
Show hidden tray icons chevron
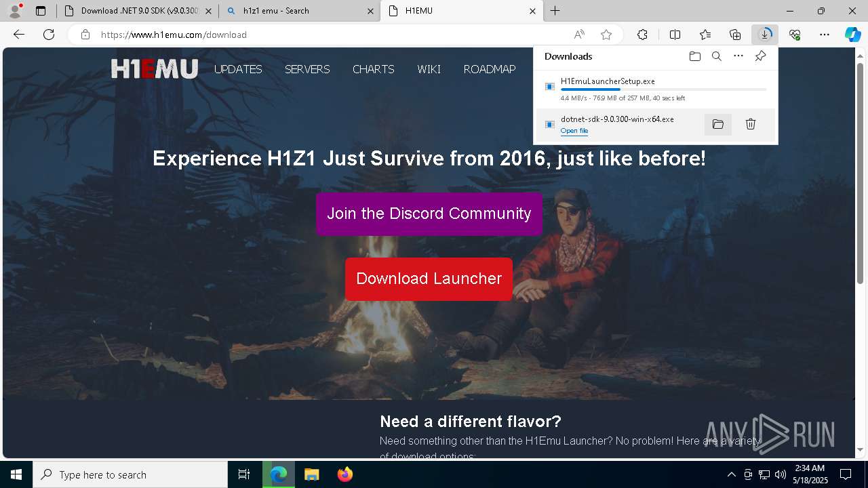pyautogui.click(x=731, y=474)
